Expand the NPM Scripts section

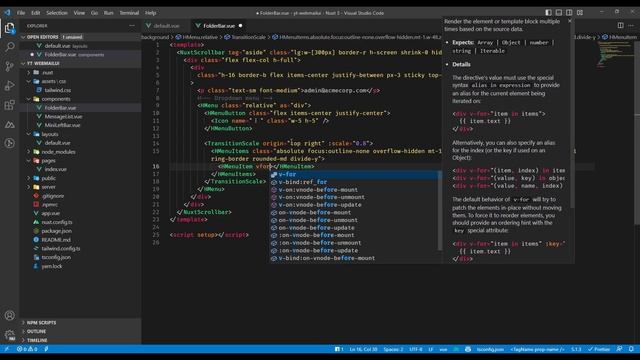point(80,322)
